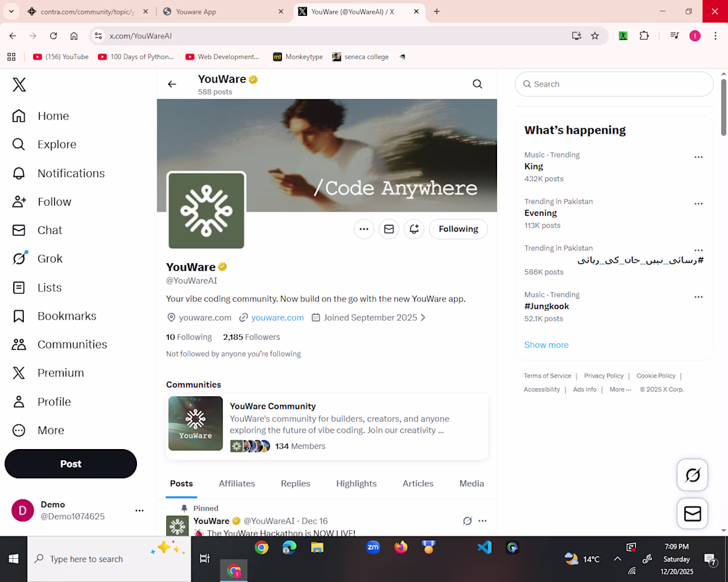Viewport: 728px width, 582px height.
Task: Open the blue youware.com link
Action: tap(277, 317)
